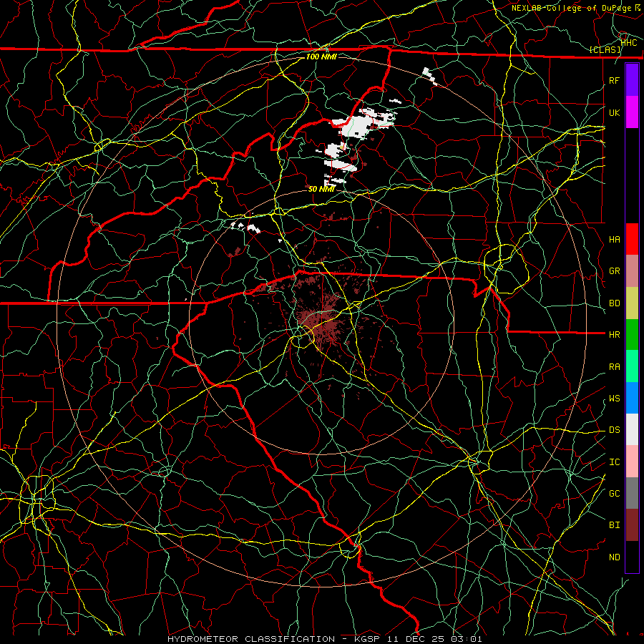
Task: Click the GC legend label
Action: pyautogui.click(x=615, y=494)
